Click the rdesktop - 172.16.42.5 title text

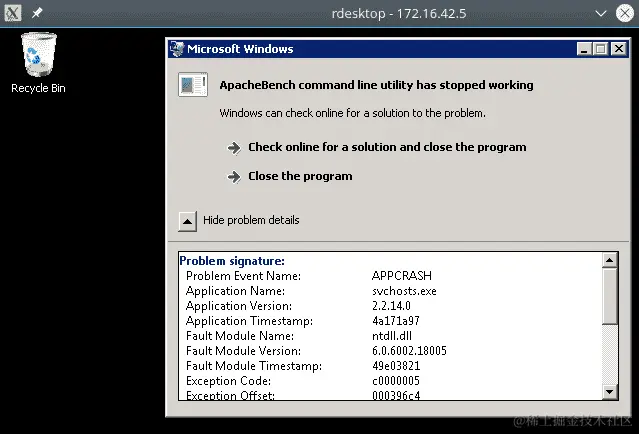tap(399, 13)
